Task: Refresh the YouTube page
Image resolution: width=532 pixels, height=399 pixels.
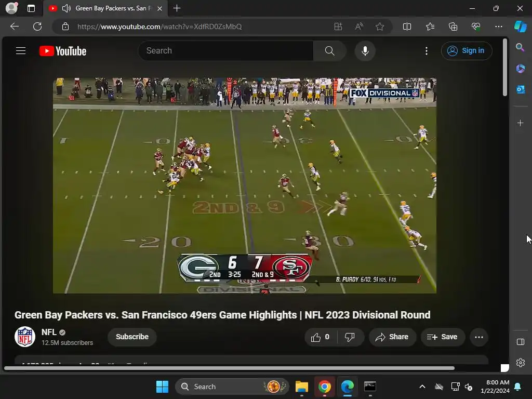Action: tap(37, 26)
